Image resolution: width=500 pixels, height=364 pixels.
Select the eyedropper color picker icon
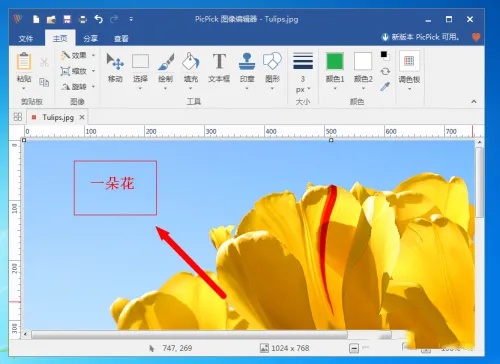pos(385,87)
